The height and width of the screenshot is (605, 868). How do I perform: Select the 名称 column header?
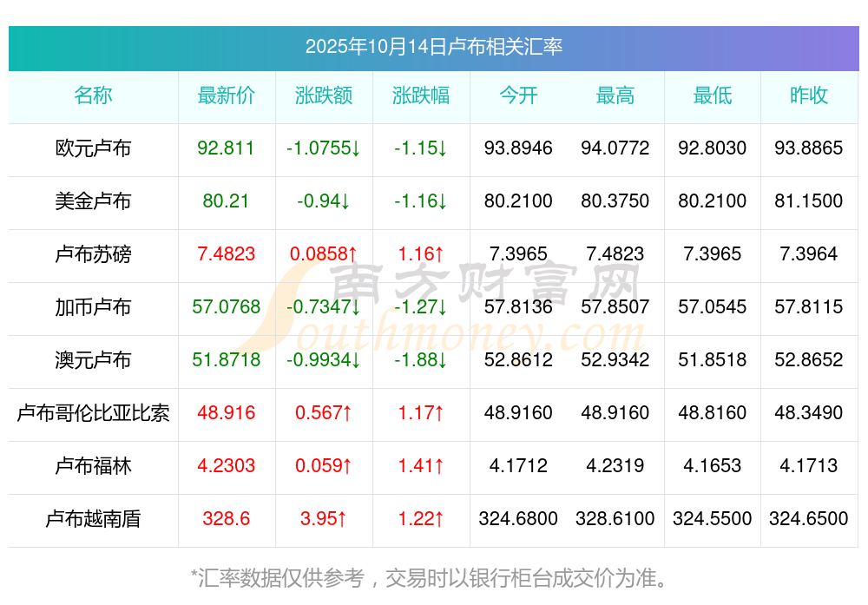click(x=93, y=95)
